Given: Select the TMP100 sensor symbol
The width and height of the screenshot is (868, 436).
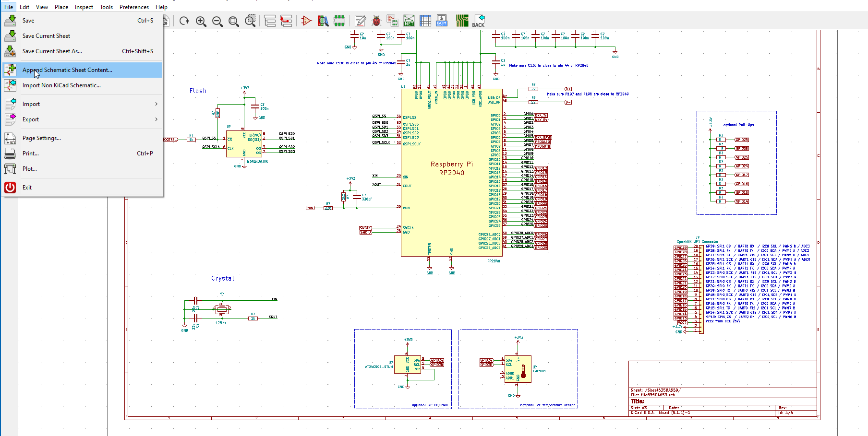Looking at the screenshot, I should (x=518, y=369).
